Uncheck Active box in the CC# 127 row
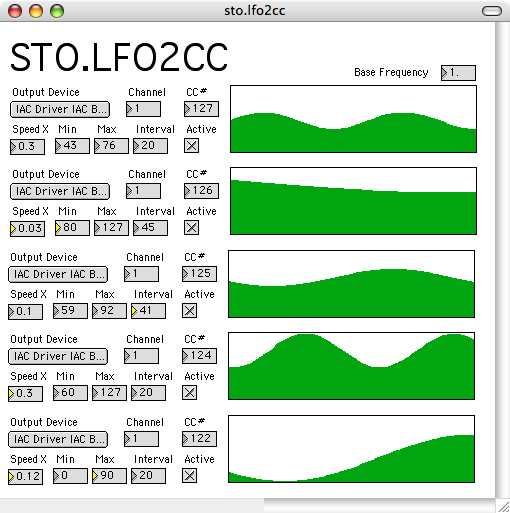Image resolution: width=510 pixels, height=513 pixels. pyautogui.click(x=191, y=146)
